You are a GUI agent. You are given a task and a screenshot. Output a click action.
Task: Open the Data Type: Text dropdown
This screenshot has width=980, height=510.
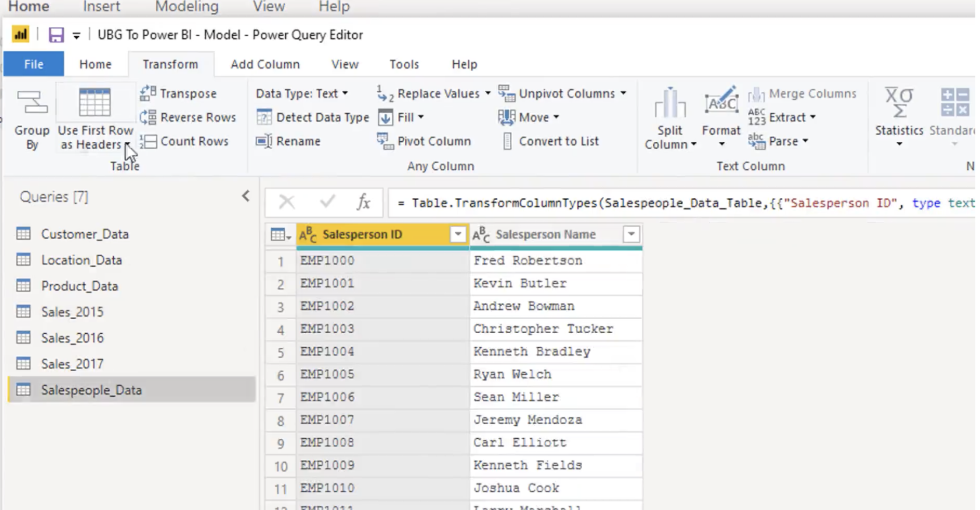coord(302,93)
